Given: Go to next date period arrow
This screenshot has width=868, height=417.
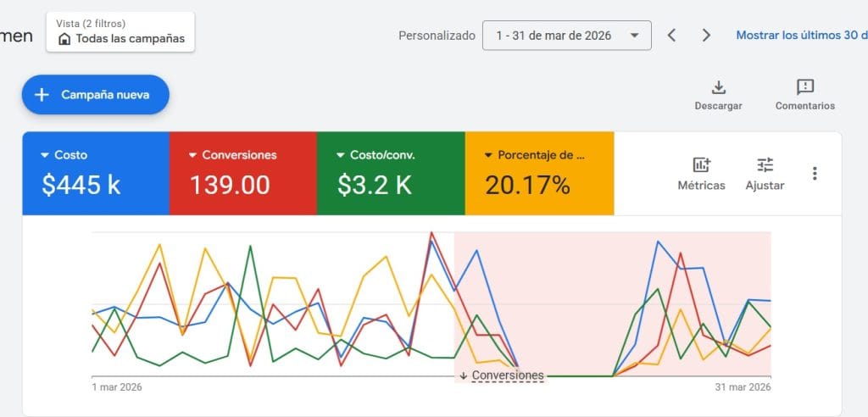Looking at the screenshot, I should [706, 36].
